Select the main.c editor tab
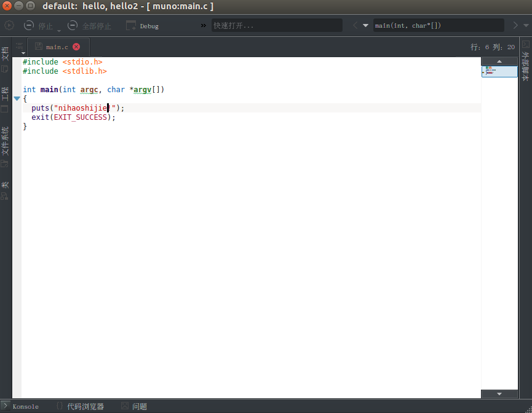This screenshot has width=532, height=413. [58, 47]
